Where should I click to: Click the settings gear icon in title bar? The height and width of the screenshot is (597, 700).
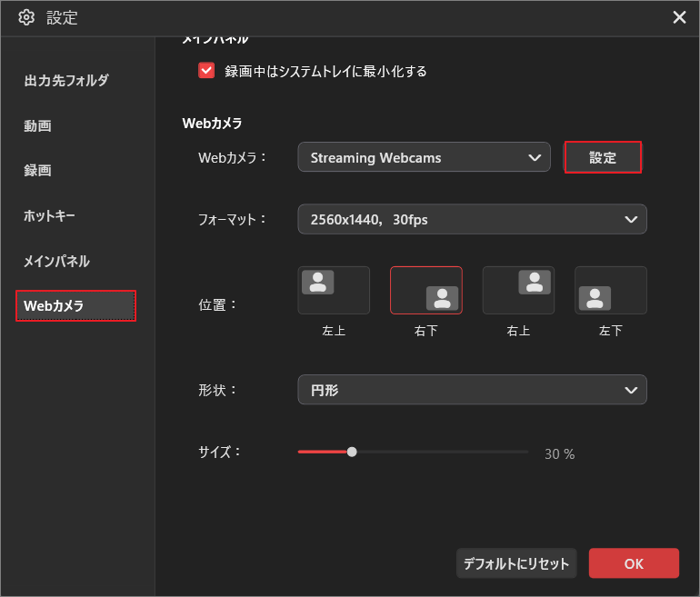click(x=26, y=17)
